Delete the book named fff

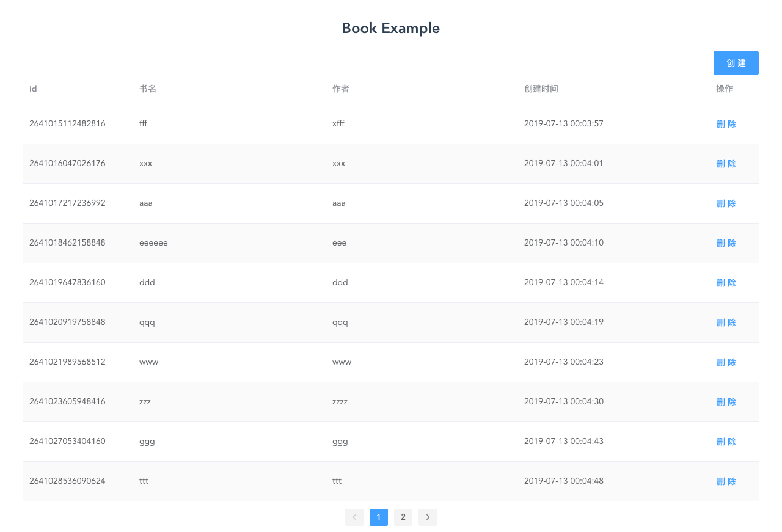(x=726, y=123)
